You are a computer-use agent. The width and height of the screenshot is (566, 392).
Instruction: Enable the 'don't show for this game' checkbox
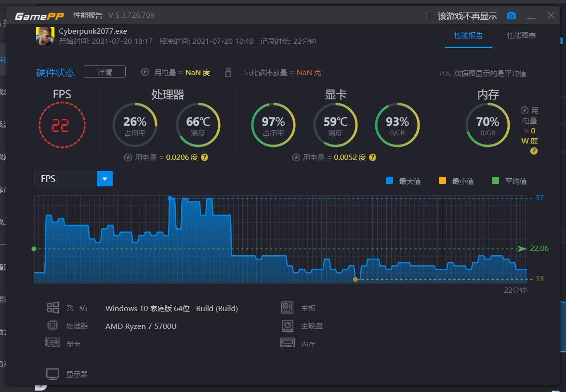click(x=431, y=16)
